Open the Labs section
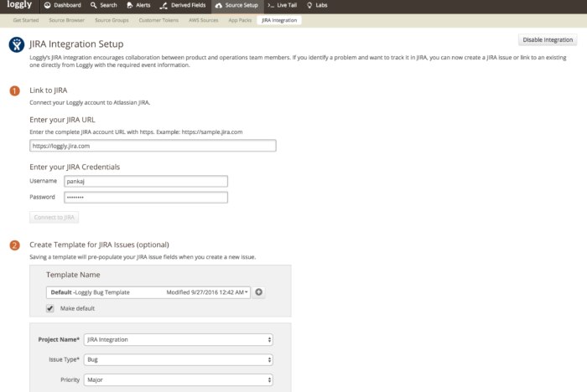The width and height of the screenshot is (587, 392). pos(322,5)
